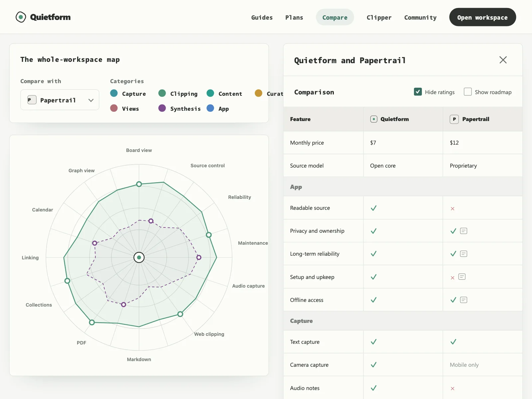Click the Quietform brand name link

(x=50, y=17)
